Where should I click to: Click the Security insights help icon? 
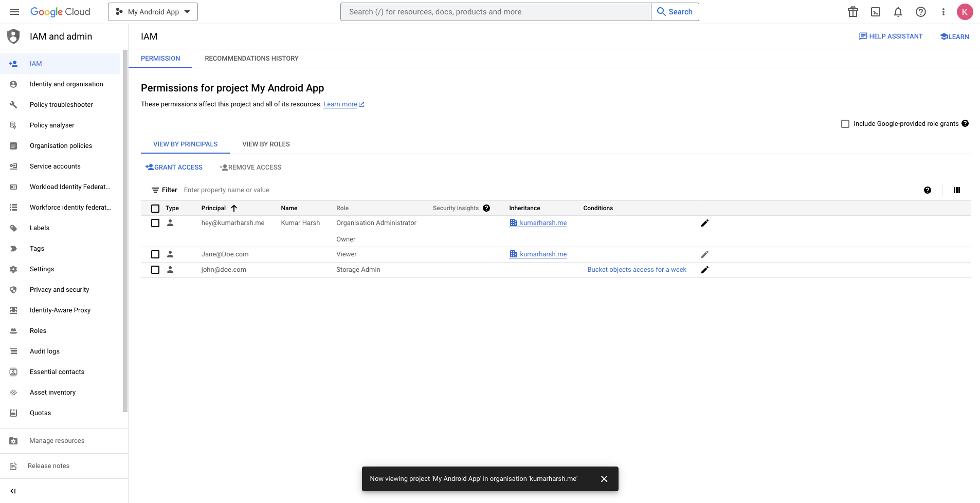click(x=486, y=208)
